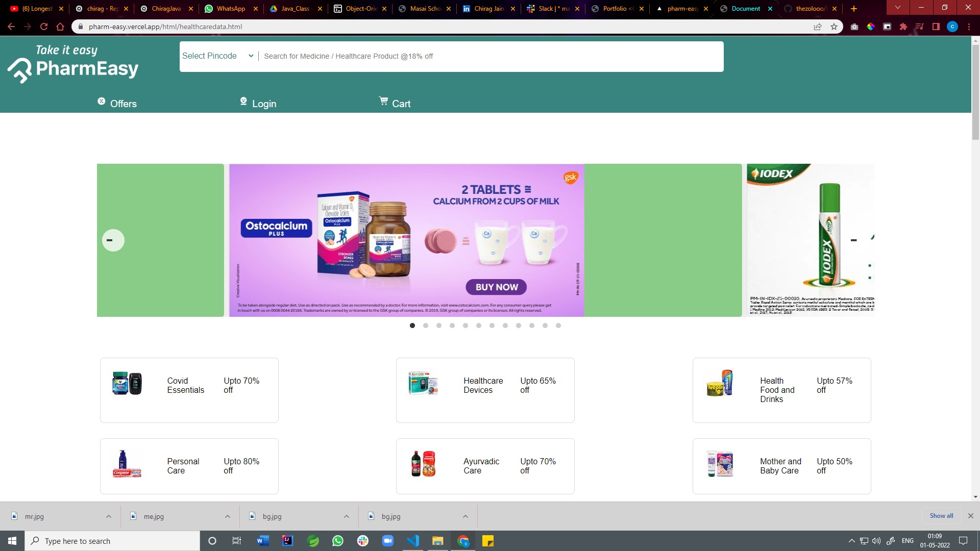
Task: Open the browser side panel icon
Action: tap(936, 27)
